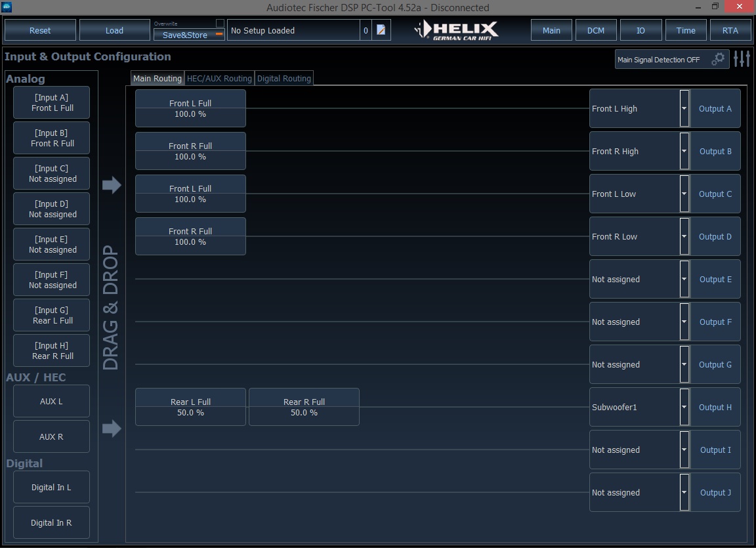Click the No Setup Loaded name field
Screen dimensions: 756x548
tap(293, 30)
